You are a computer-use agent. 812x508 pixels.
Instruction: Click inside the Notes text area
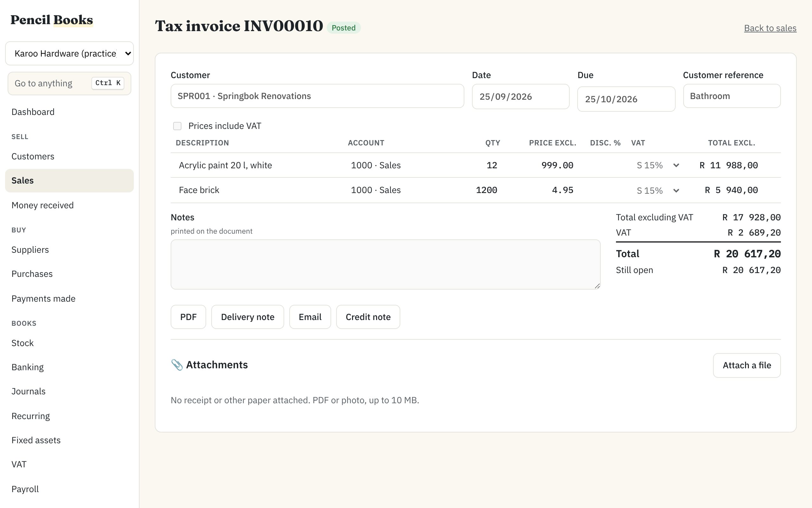[385, 264]
